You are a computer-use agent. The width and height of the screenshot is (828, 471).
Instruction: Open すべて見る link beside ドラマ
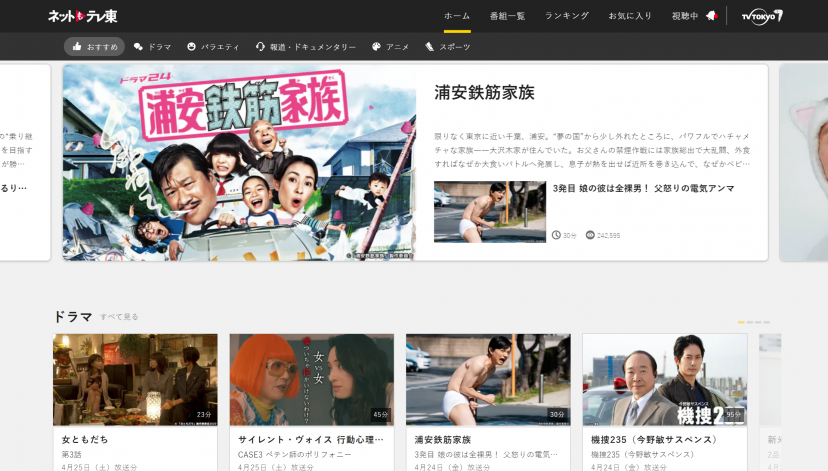(119, 317)
